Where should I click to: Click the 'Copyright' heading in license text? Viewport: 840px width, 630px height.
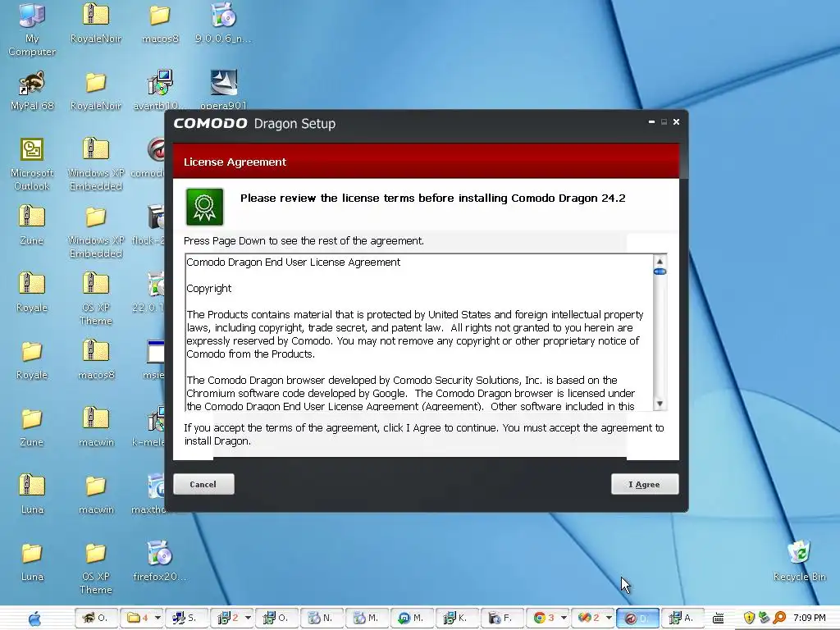209,289
